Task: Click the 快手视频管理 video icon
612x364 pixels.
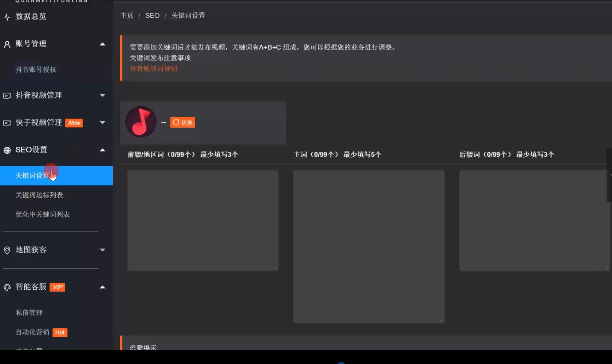Action: click(6, 123)
